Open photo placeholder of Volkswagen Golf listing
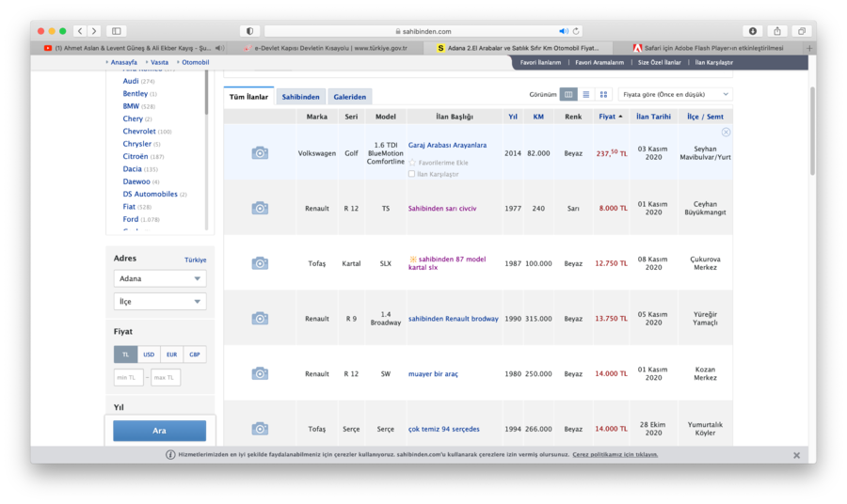Image resolution: width=847 pixels, height=504 pixels. [260, 153]
